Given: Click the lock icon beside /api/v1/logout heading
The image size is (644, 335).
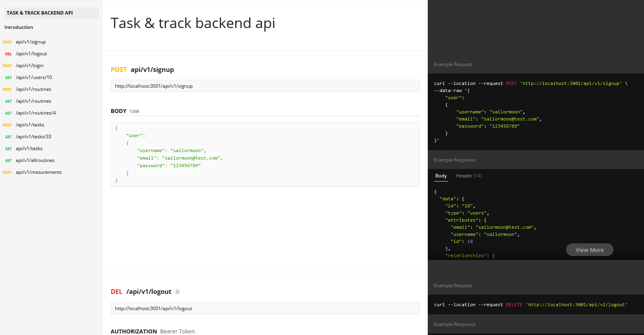Looking at the screenshot, I should coord(178,292).
